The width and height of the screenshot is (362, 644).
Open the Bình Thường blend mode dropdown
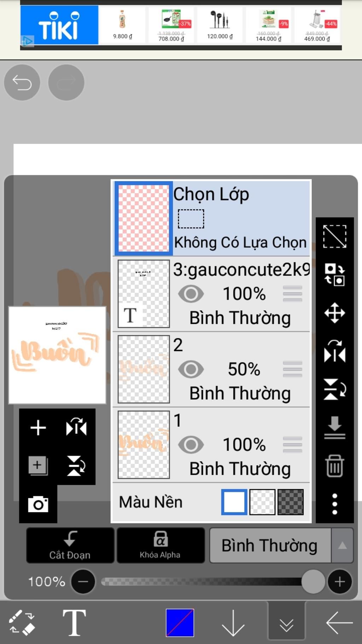point(270,545)
